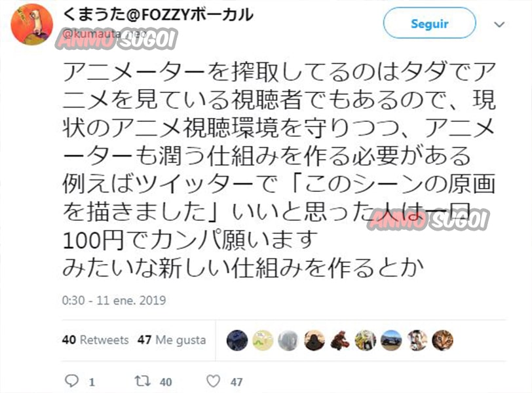This screenshot has height=393, width=532.
Task: Click the retweet count 40 beside arrows
Action: coord(166,382)
